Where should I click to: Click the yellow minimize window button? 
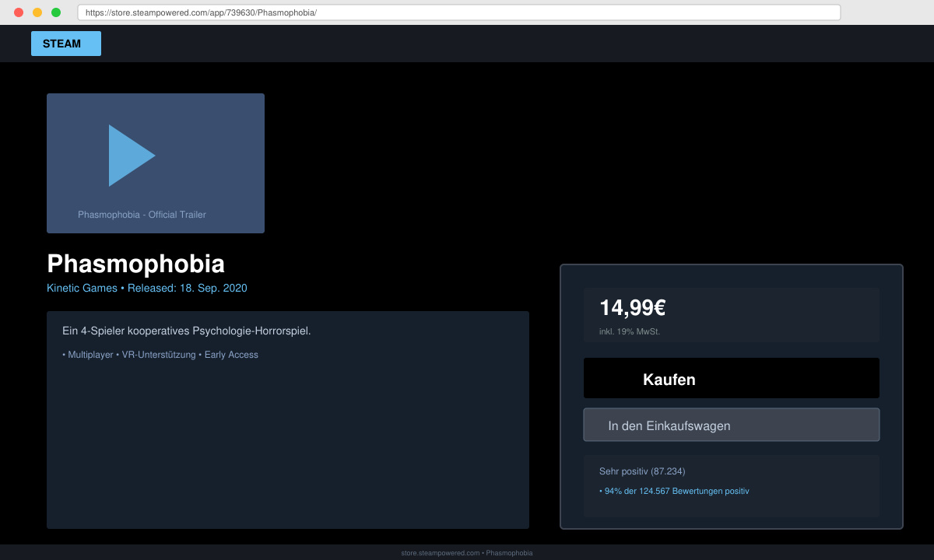[37, 12]
